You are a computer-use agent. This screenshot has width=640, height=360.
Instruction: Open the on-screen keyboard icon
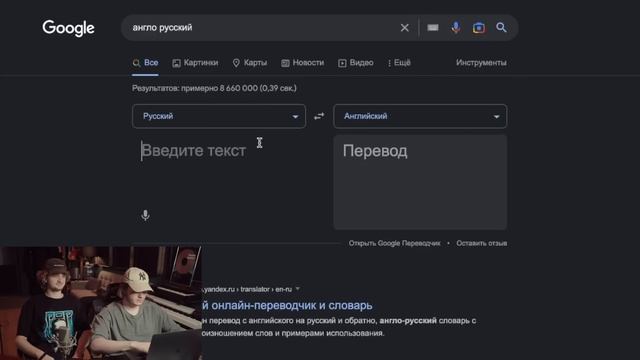pyautogui.click(x=433, y=27)
